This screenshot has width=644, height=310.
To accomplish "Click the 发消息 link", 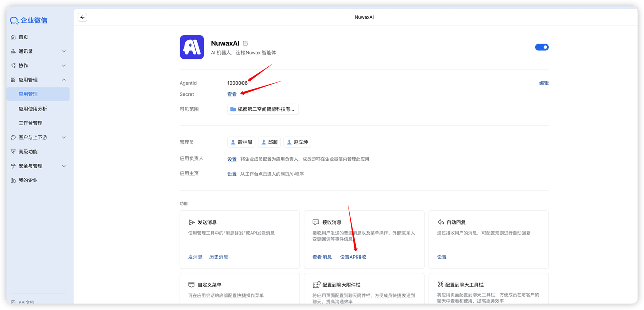I will pyautogui.click(x=195, y=257).
